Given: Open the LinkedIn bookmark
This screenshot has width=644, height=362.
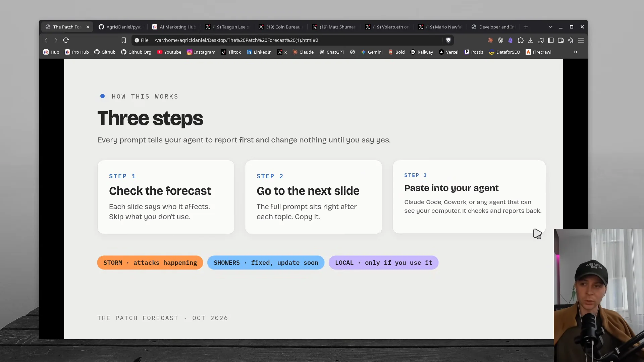Looking at the screenshot, I should (259, 52).
